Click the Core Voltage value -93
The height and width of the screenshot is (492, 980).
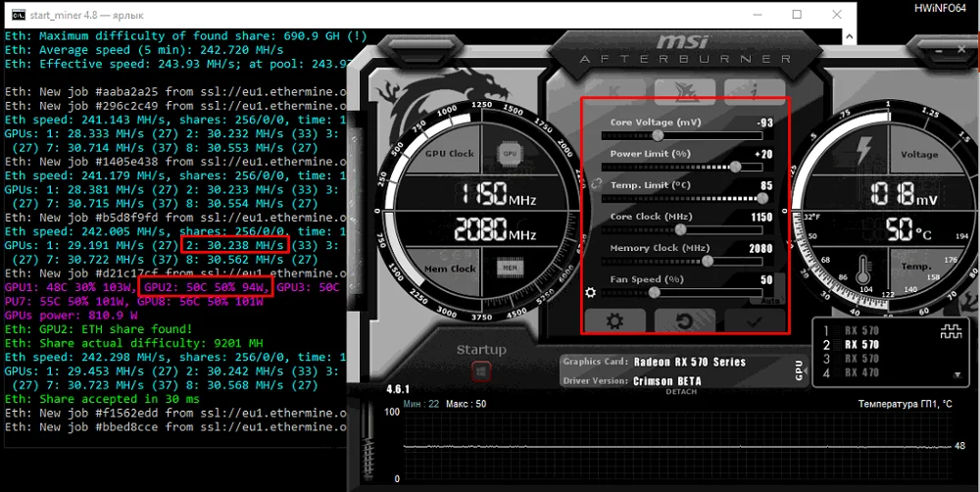pos(763,123)
